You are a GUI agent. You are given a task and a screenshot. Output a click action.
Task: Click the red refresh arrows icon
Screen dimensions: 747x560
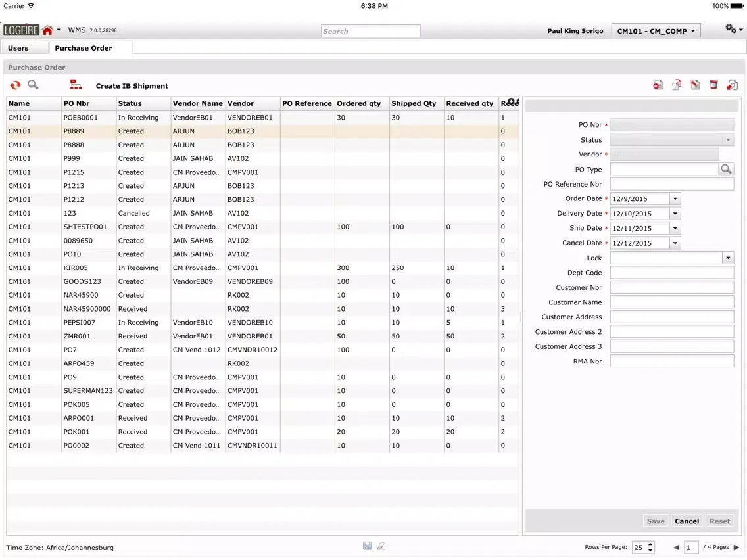tap(15, 85)
